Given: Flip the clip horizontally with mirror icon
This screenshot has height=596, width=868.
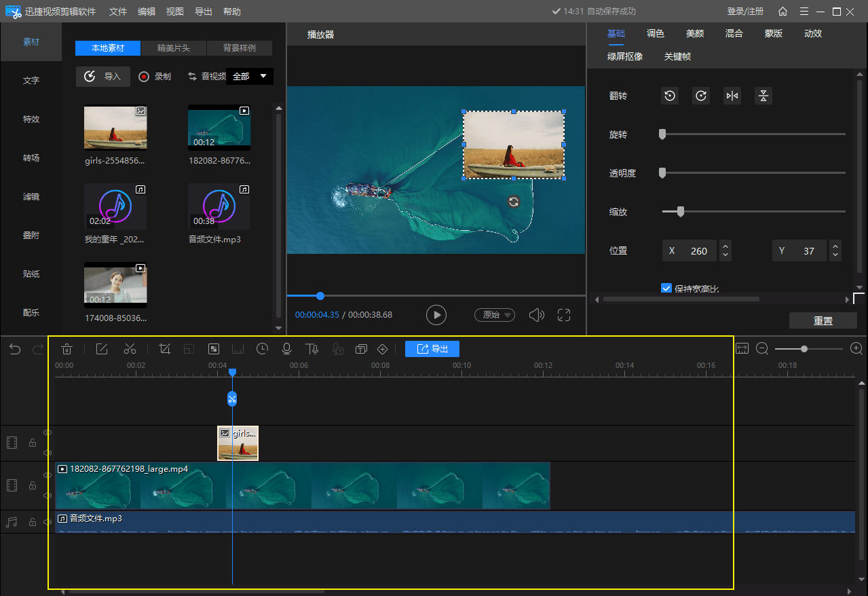Looking at the screenshot, I should point(732,96).
